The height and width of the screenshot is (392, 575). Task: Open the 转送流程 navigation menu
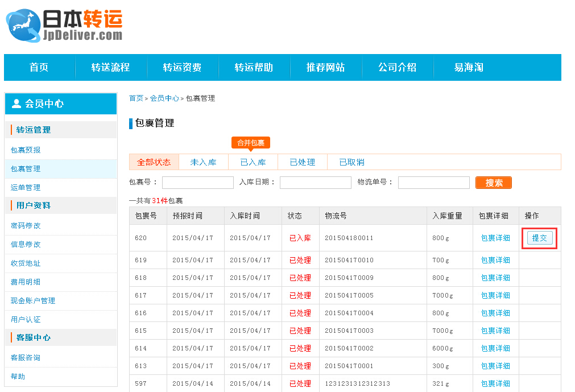coord(111,67)
